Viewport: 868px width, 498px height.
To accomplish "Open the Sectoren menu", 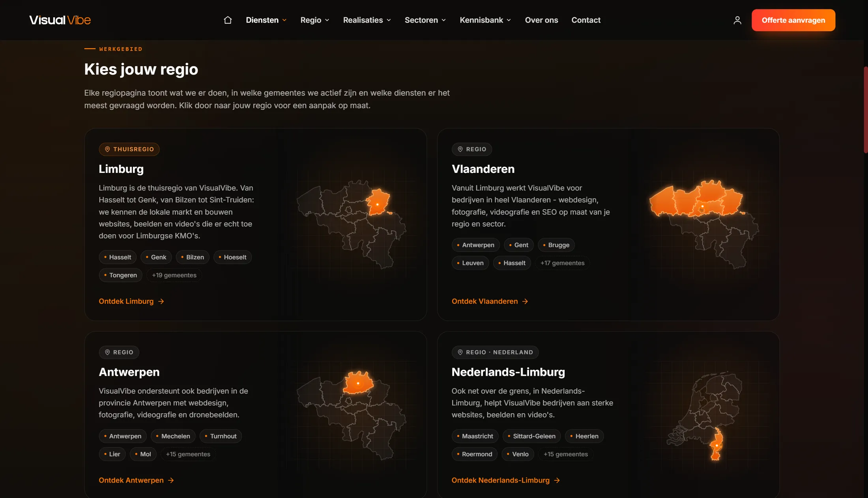I will pos(425,20).
